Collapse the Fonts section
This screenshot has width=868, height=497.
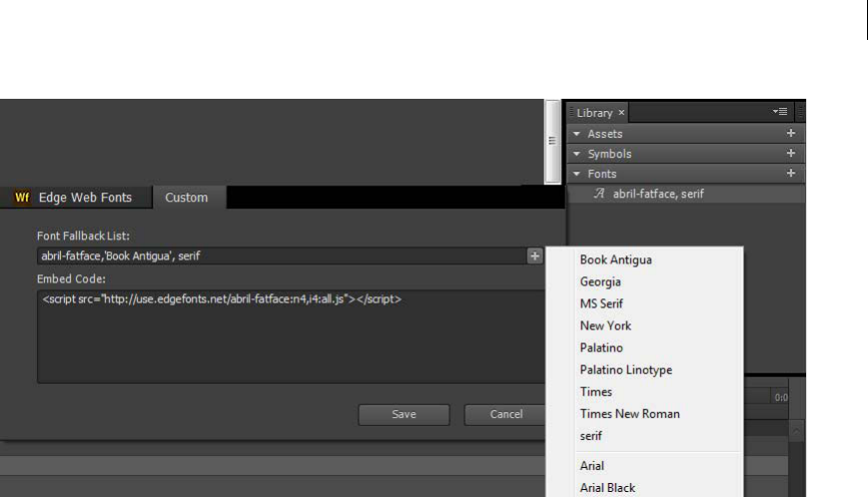point(576,174)
